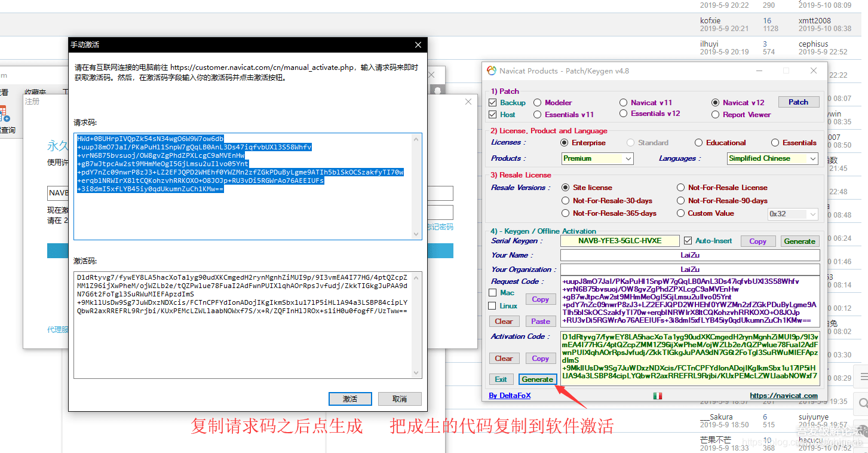The height and width of the screenshot is (453, 868).
Task: Click the 激活码 text area in dialog
Action: (248, 325)
